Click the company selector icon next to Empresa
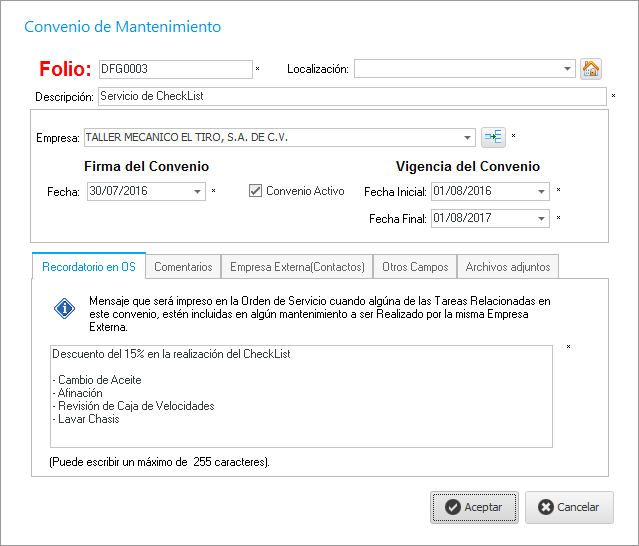Screen dimensions: 639x546 (x=493, y=137)
